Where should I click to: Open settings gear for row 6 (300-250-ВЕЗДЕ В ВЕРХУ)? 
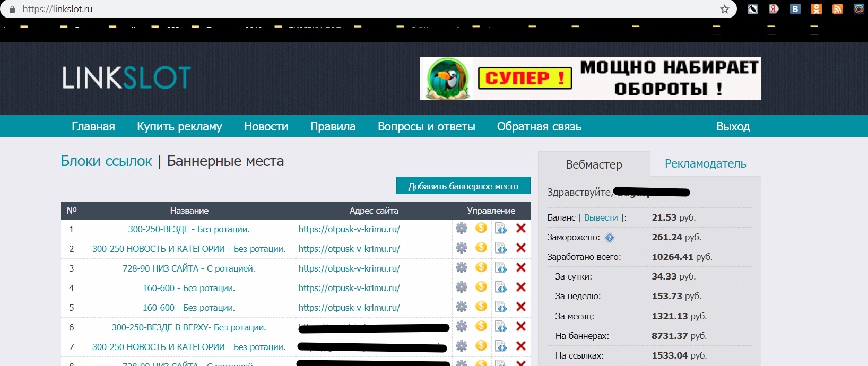[462, 327]
